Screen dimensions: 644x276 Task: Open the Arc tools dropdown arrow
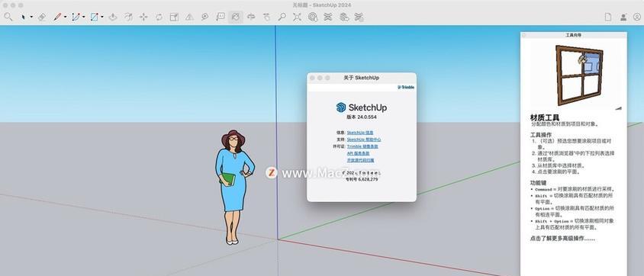coord(84,18)
